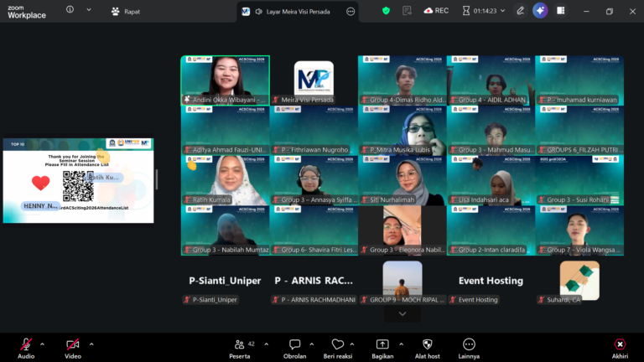Open Alat host tools shield

[427, 349]
